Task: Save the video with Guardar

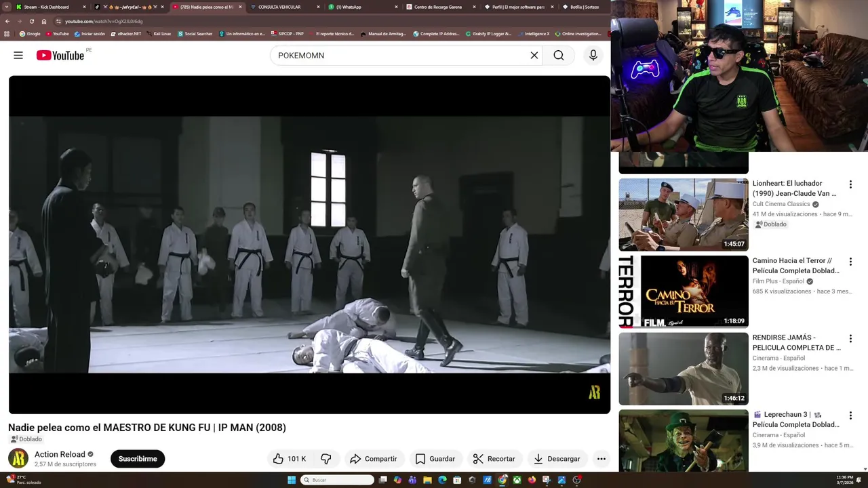Action: coord(435,459)
